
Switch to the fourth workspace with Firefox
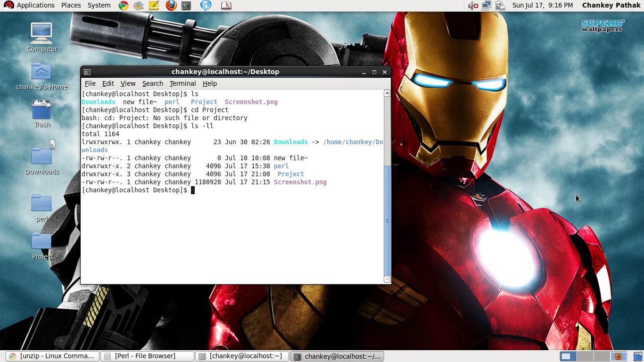(x=618, y=356)
